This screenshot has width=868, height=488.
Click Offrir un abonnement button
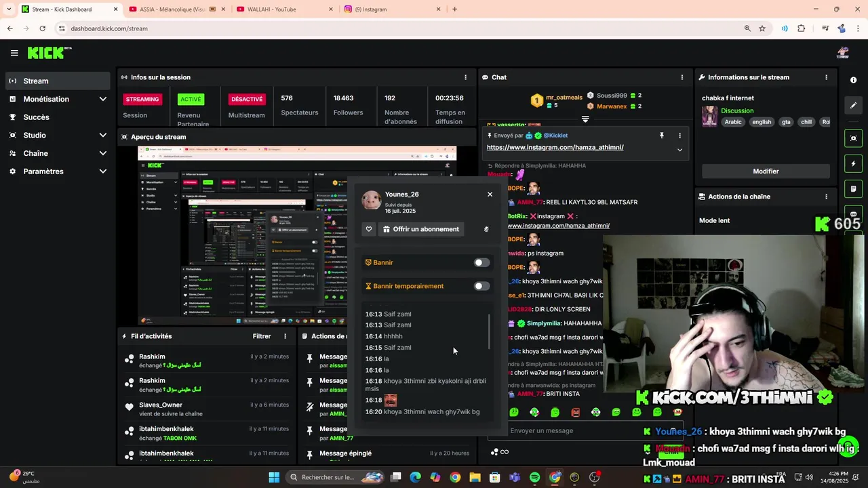coord(421,229)
